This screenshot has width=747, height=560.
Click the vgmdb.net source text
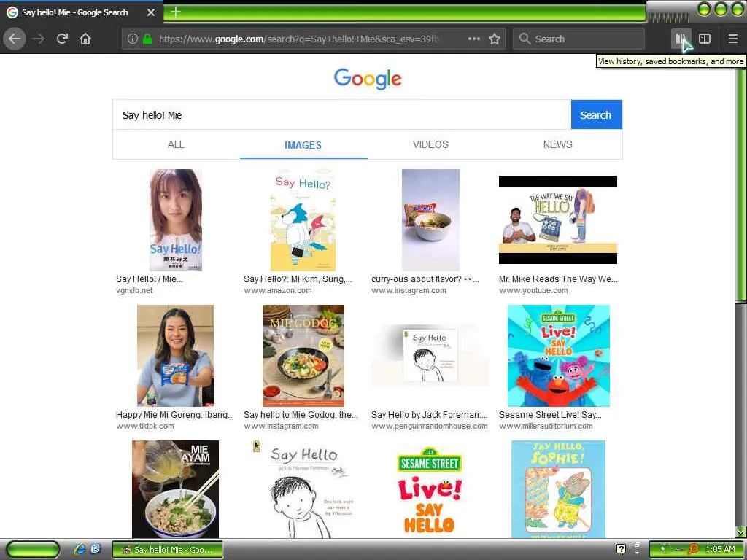click(x=134, y=290)
